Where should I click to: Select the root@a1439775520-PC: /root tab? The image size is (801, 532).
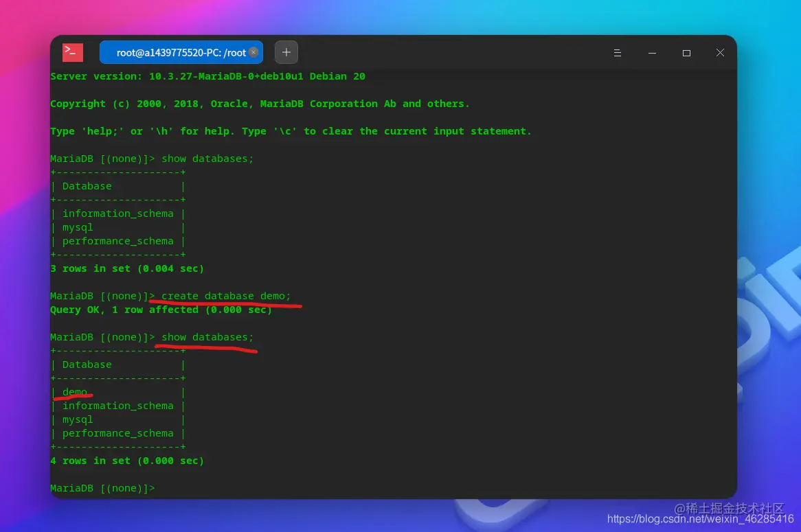[x=181, y=53]
